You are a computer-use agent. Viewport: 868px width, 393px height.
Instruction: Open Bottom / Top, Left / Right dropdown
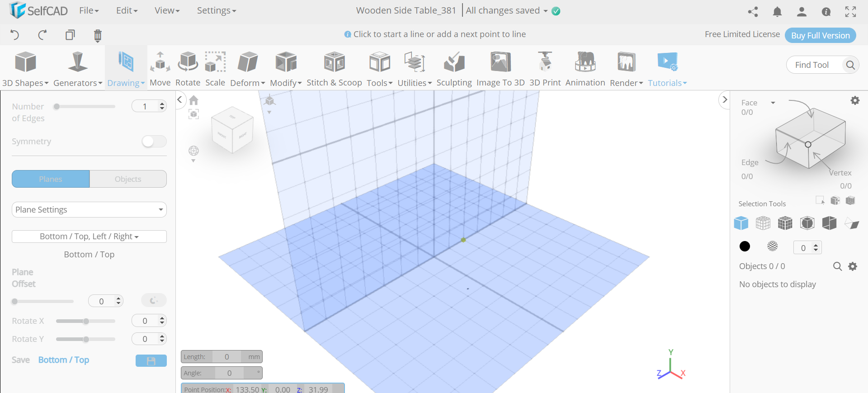89,237
